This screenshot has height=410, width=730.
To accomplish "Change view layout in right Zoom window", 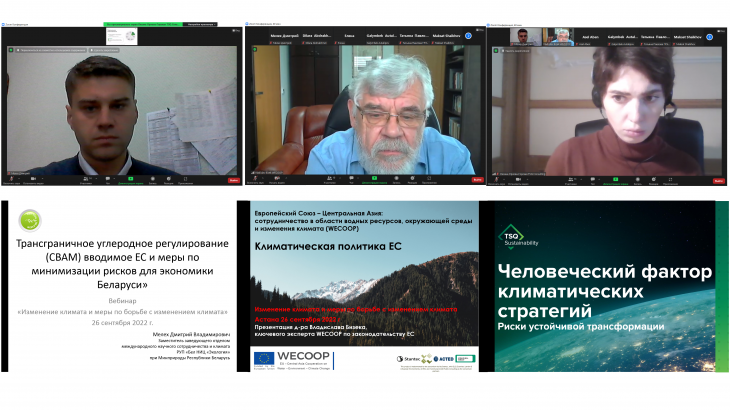I will click(722, 31).
